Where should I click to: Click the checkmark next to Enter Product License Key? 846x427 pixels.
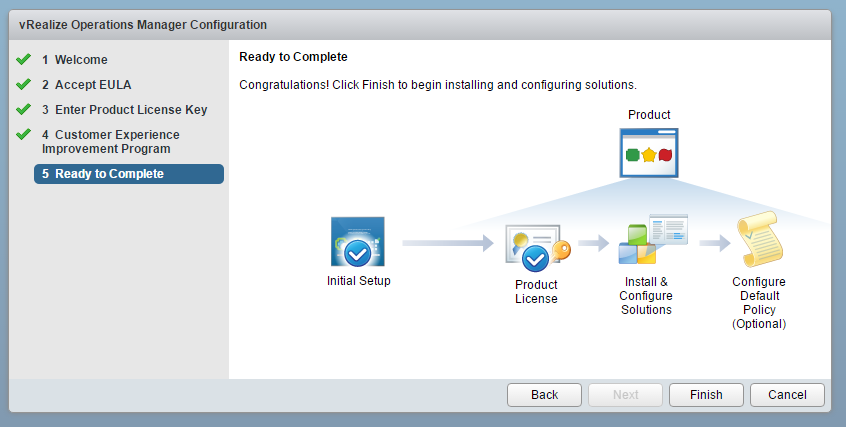click(23, 109)
